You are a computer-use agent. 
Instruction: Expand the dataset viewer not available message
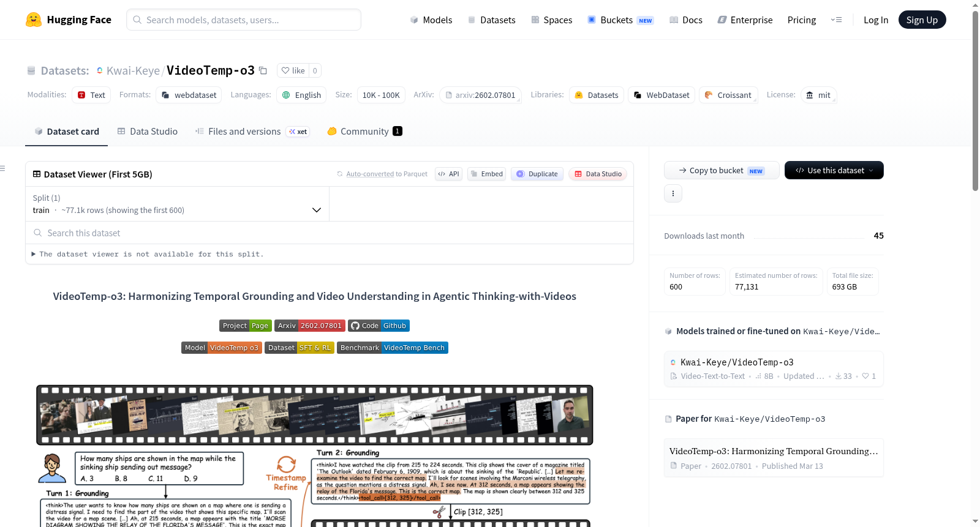(x=148, y=254)
